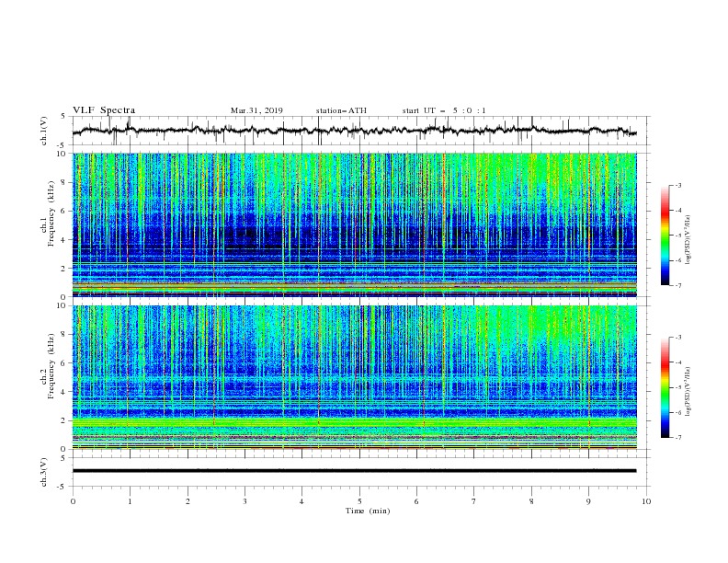The image size is (728, 563).
Task: Click the time axis tick label '2'
Action: [x=188, y=501]
